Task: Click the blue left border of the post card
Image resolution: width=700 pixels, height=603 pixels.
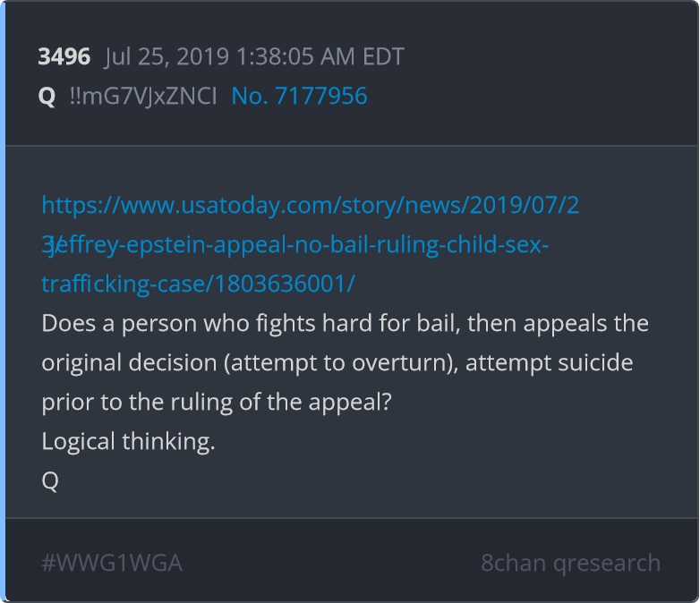Action: (3, 301)
